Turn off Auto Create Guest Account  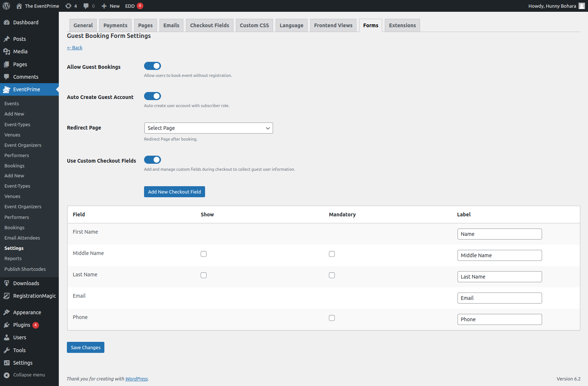(153, 96)
